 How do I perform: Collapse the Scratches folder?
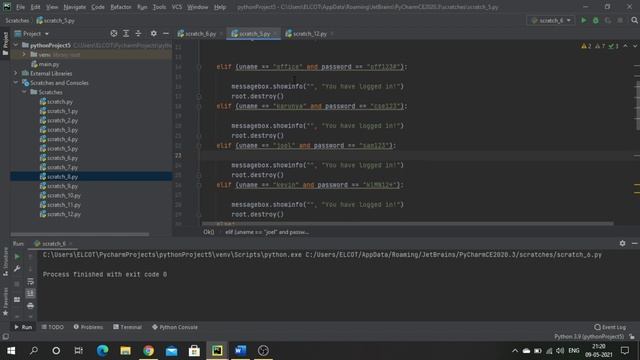24,92
